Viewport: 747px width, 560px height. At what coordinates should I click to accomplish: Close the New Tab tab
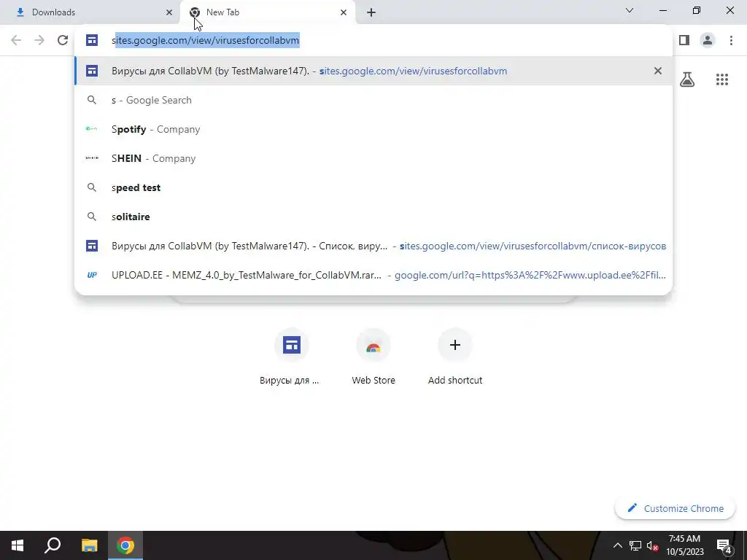[x=344, y=12]
